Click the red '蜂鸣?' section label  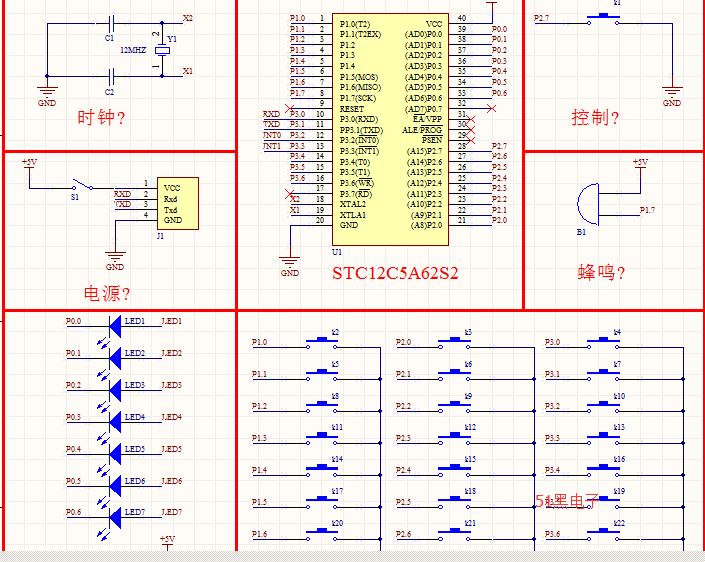601,272
